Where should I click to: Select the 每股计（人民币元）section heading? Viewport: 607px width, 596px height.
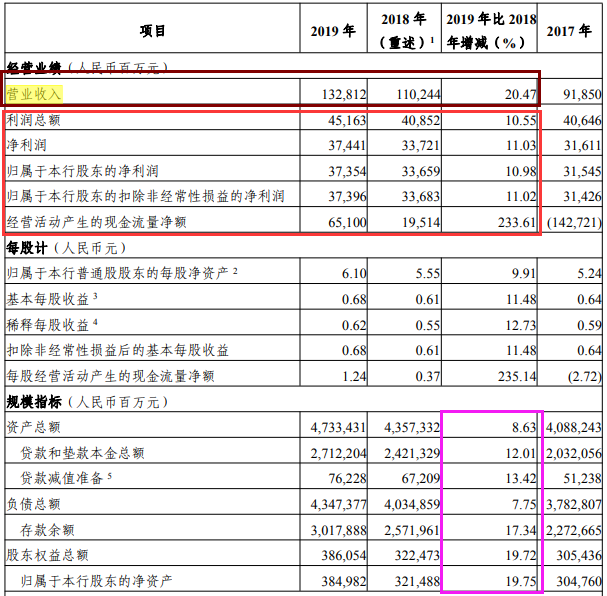click(66, 248)
